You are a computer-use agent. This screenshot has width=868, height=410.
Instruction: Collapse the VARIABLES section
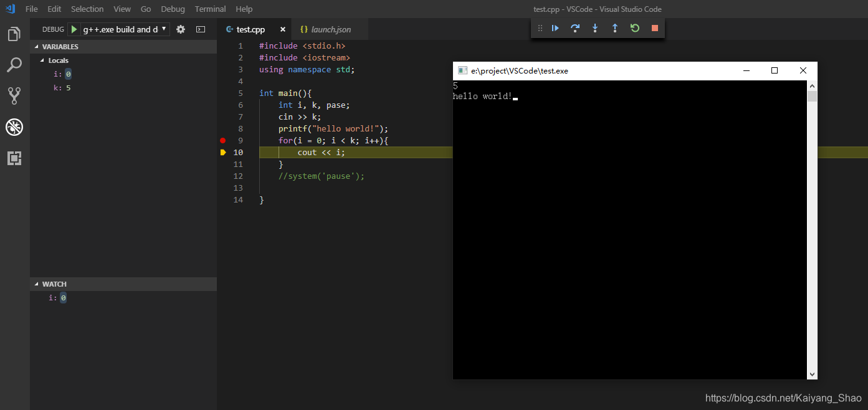click(x=37, y=47)
